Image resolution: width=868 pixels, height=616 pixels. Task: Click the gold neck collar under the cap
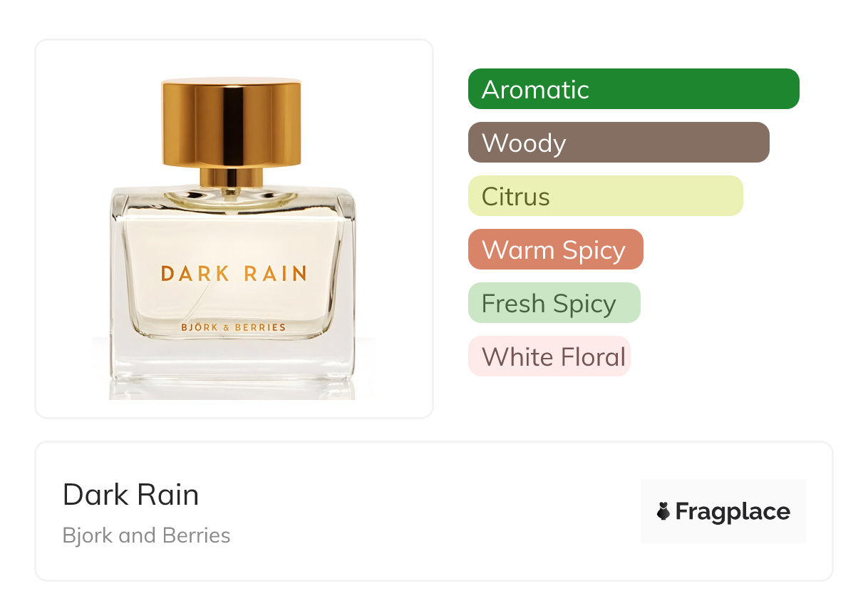(231, 178)
